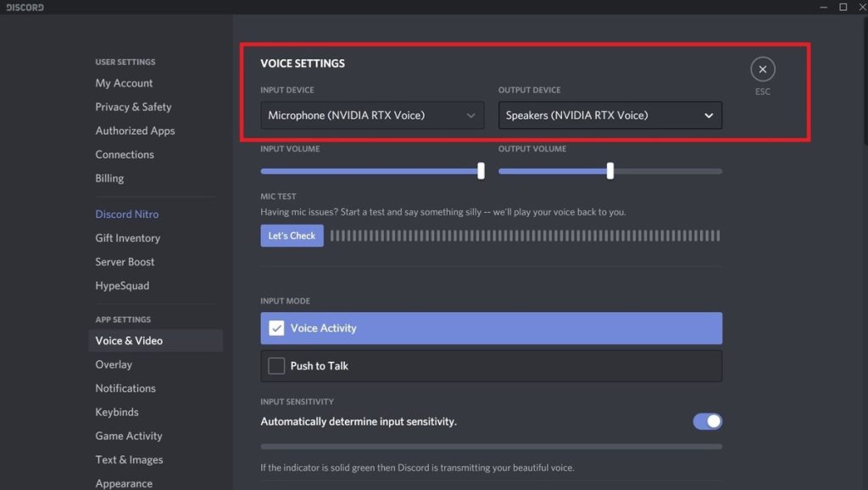Toggle automatic input sensitivity switch
The width and height of the screenshot is (868, 490).
[x=707, y=421]
